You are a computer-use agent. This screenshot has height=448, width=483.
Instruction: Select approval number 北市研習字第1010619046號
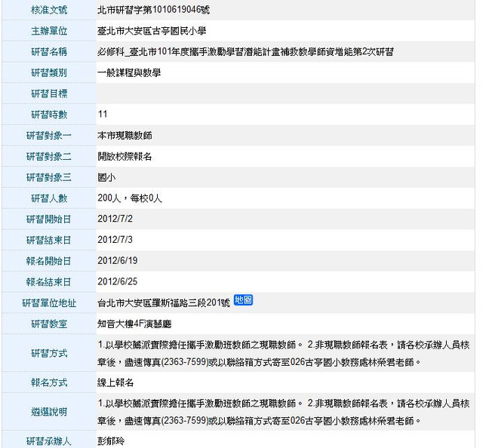(153, 10)
